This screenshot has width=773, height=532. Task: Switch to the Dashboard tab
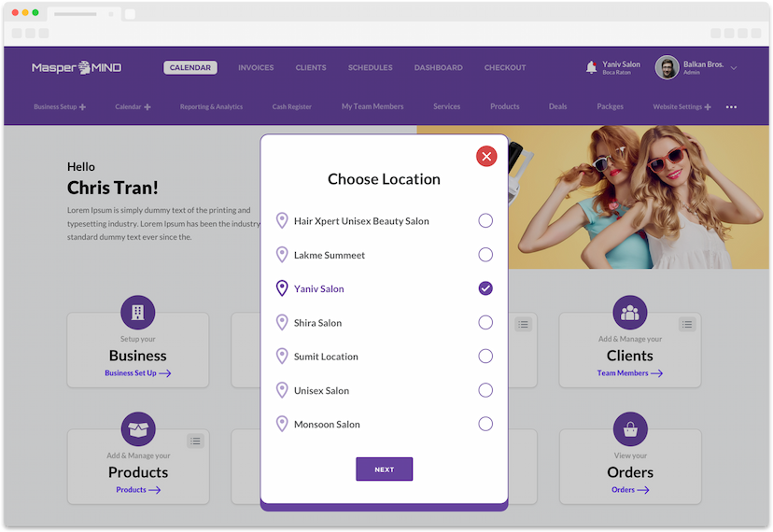point(438,68)
